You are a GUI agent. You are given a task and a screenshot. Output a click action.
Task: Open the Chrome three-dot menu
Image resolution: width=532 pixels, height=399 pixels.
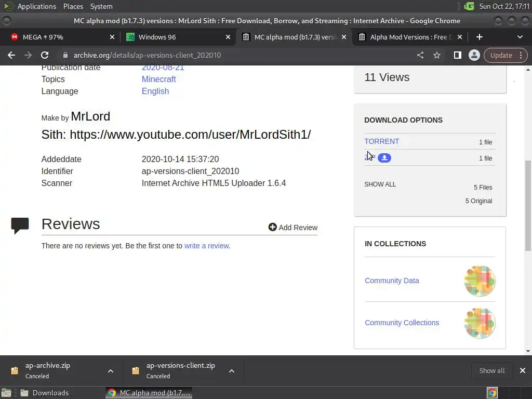[x=521, y=55]
